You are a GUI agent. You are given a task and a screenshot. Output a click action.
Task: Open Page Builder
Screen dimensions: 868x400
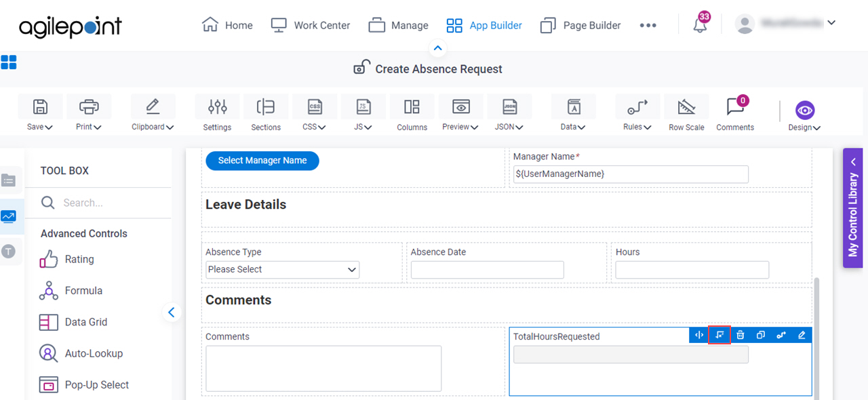(x=580, y=25)
